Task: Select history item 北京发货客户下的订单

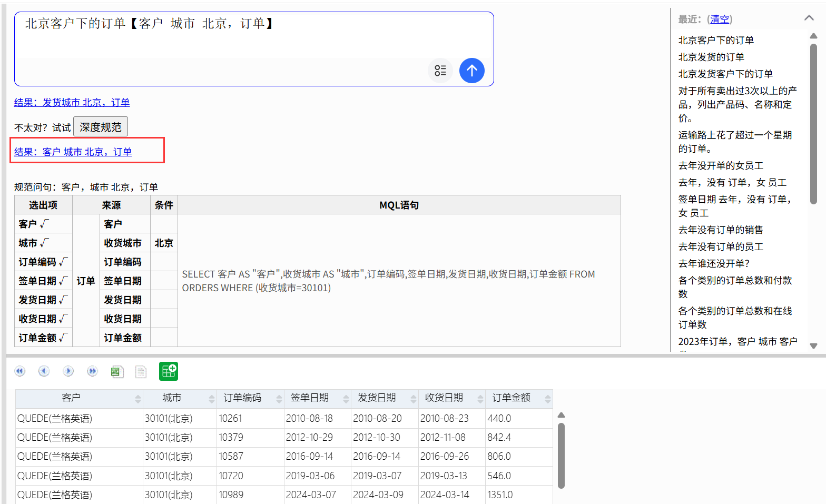Action: pos(725,74)
